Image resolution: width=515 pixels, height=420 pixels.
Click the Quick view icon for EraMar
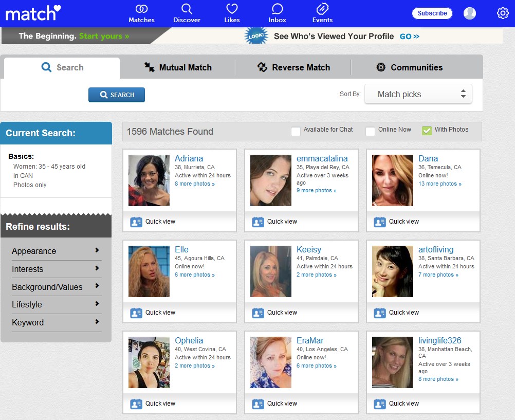(x=258, y=404)
